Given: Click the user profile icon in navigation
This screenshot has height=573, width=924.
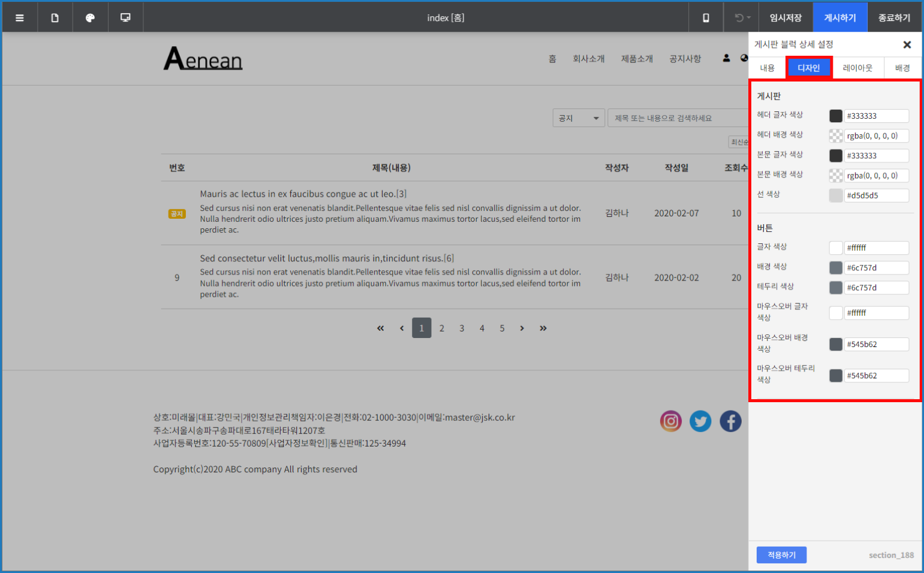Looking at the screenshot, I should coord(726,58).
